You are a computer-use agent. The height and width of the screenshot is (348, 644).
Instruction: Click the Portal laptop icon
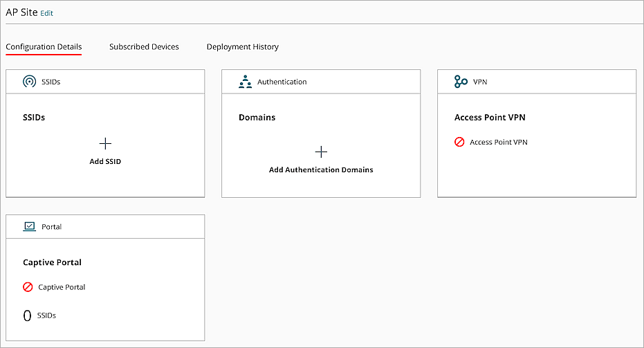(29, 226)
